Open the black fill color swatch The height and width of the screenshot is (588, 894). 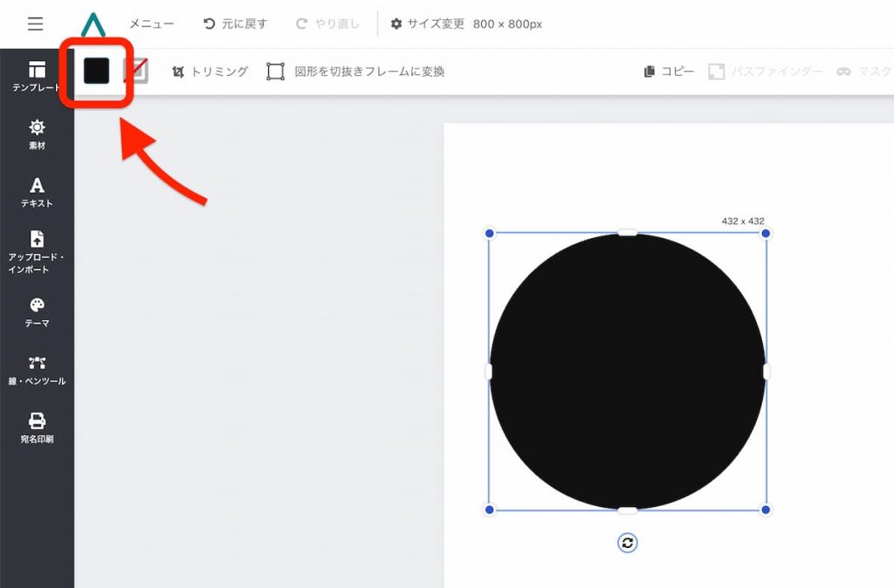coord(96,71)
